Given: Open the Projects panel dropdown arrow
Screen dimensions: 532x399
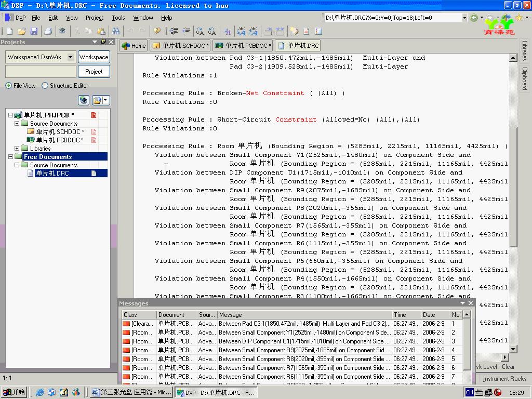Looking at the screenshot, I should pyautogui.click(x=95, y=42).
